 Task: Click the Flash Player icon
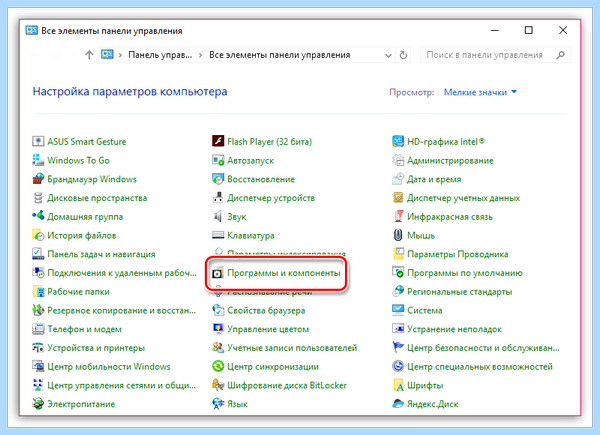[x=218, y=142]
